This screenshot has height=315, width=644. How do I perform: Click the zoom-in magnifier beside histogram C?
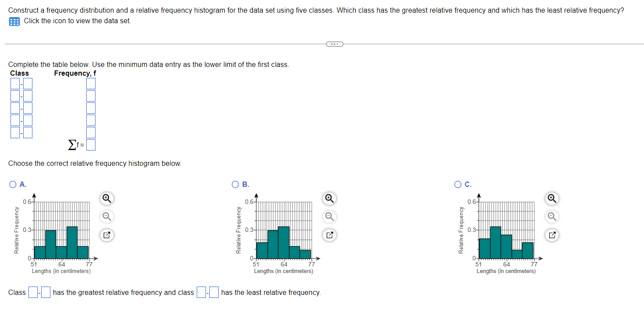(x=552, y=198)
